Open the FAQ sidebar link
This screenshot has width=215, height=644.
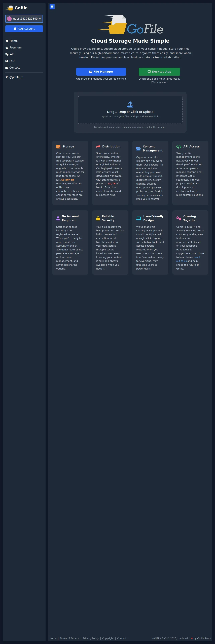pyautogui.click(x=10, y=61)
